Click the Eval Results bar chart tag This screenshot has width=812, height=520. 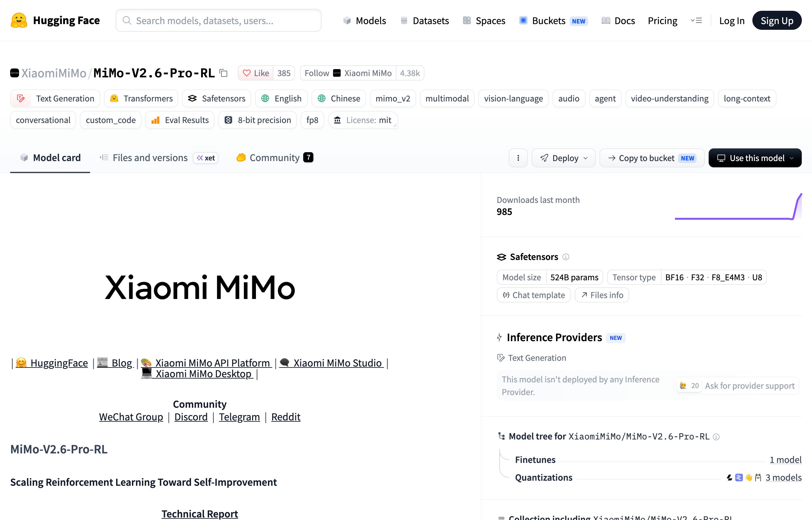click(x=180, y=120)
